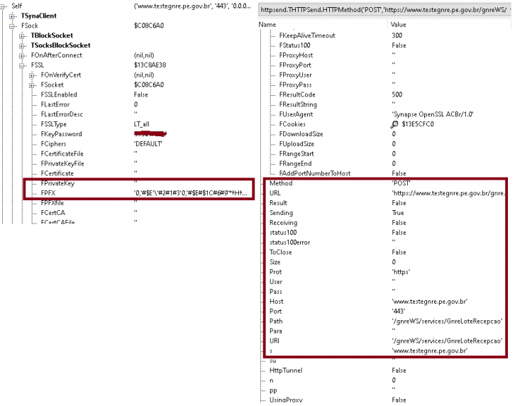Collapse the FSSL tree node
532x406 pixels.
22,65
